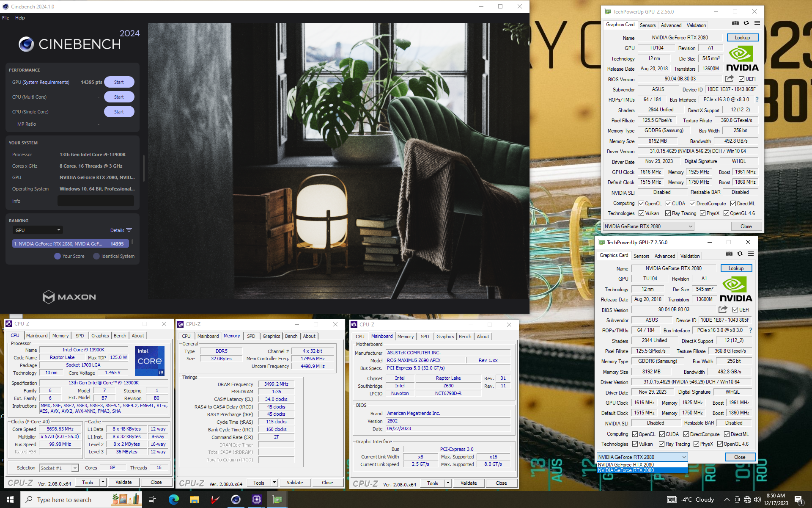The image size is (812, 508).
Task: Click the Cinebench taskbar icon
Action: 236,500
